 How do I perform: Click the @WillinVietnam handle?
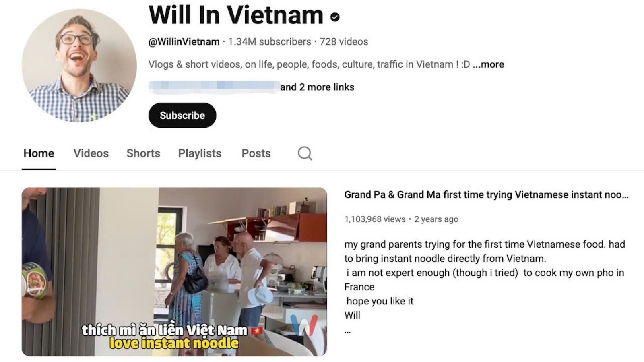click(x=184, y=42)
